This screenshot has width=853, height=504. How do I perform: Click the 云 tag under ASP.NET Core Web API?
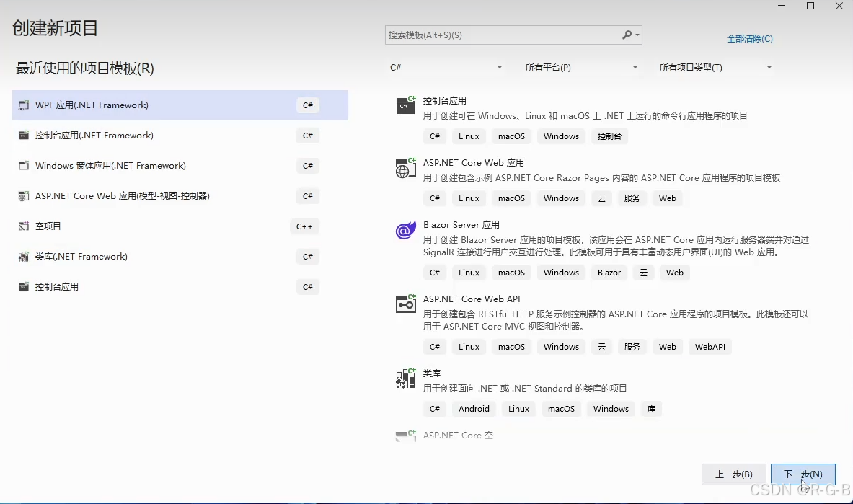[x=601, y=347]
